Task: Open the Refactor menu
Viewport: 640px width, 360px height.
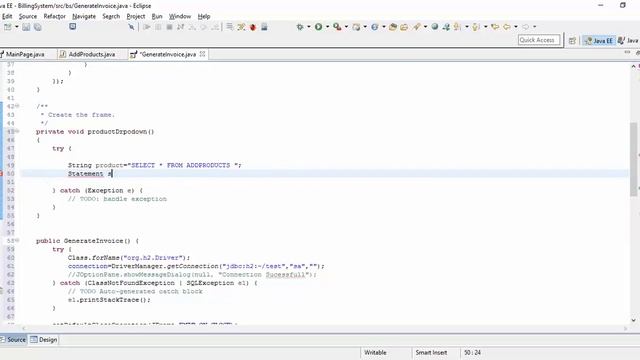Action: point(55,16)
